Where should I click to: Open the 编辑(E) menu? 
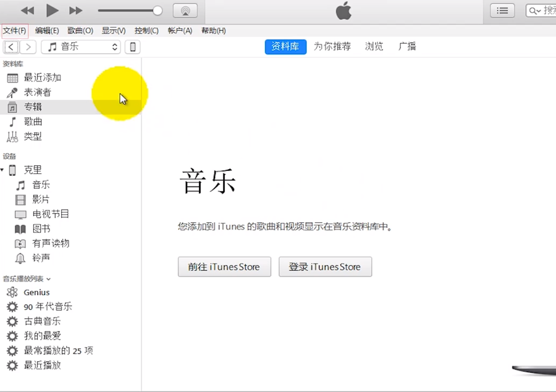click(x=47, y=31)
